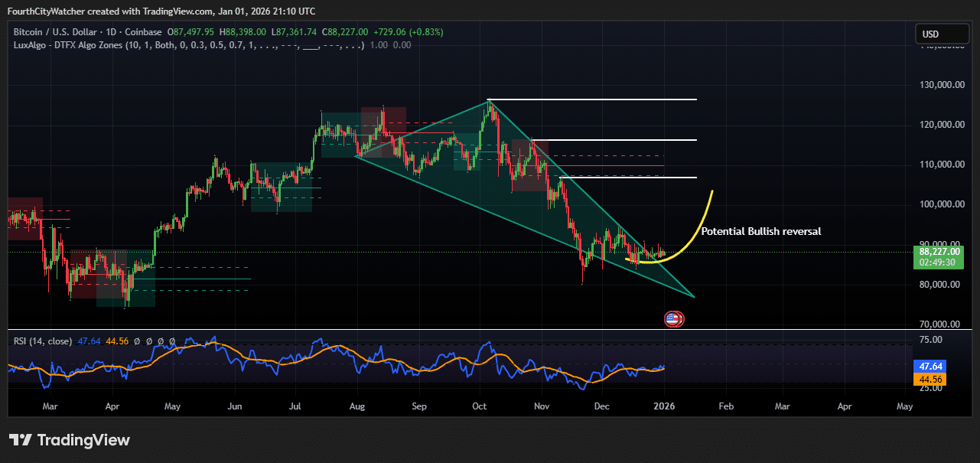The height and width of the screenshot is (463, 980).
Task: Click the Jul label on time axis
Action: pos(296,406)
